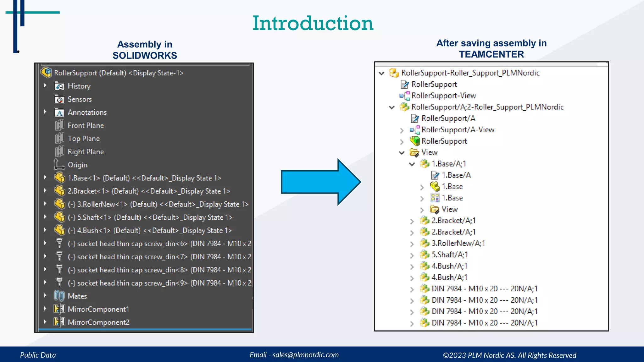
Task: Click the RollerSupport-View structure icon
Action: [x=404, y=96]
